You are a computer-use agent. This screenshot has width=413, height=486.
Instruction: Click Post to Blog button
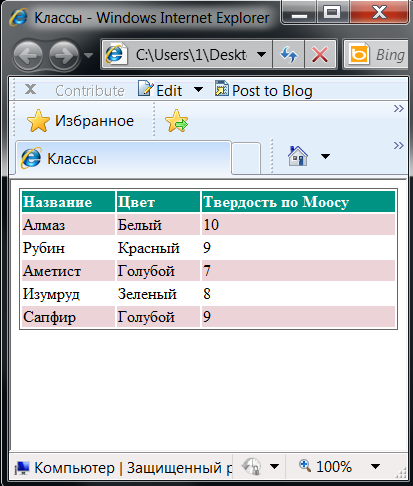pos(263,90)
